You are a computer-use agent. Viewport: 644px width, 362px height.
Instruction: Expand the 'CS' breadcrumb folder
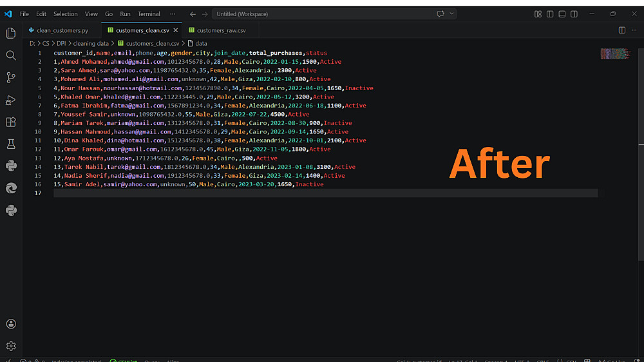(46, 43)
